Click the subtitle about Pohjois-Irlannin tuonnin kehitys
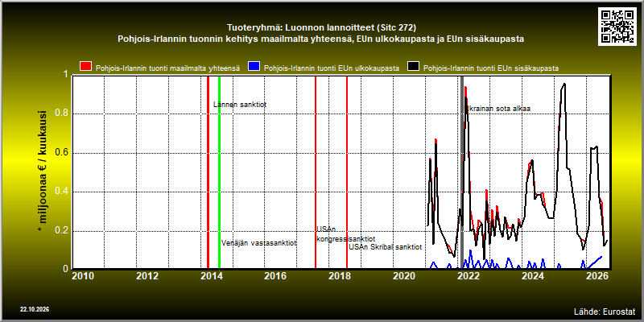The width and height of the screenshot is (644, 322). point(320,39)
